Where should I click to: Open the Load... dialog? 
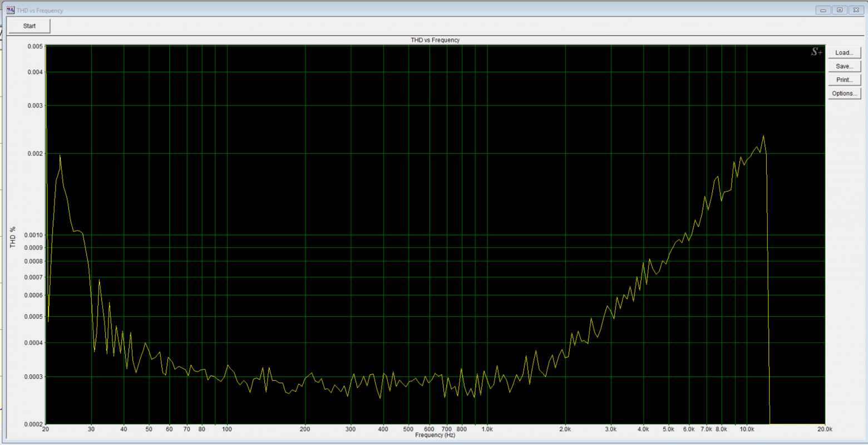844,53
